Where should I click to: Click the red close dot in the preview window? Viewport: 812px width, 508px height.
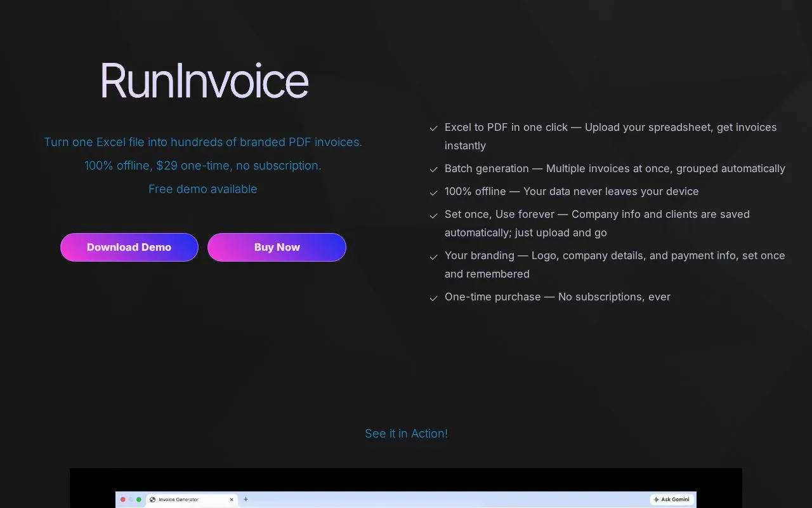[123, 500]
